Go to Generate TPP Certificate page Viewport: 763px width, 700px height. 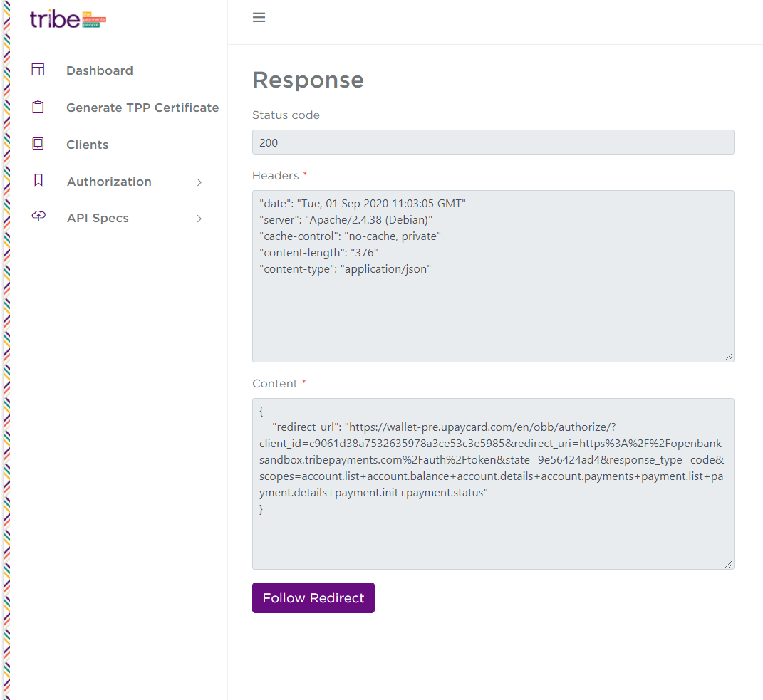pyautogui.click(x=142, y=108)
